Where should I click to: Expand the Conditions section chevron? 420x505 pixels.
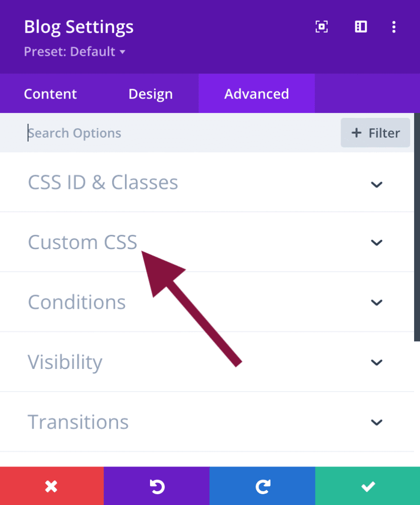(377, 302)
